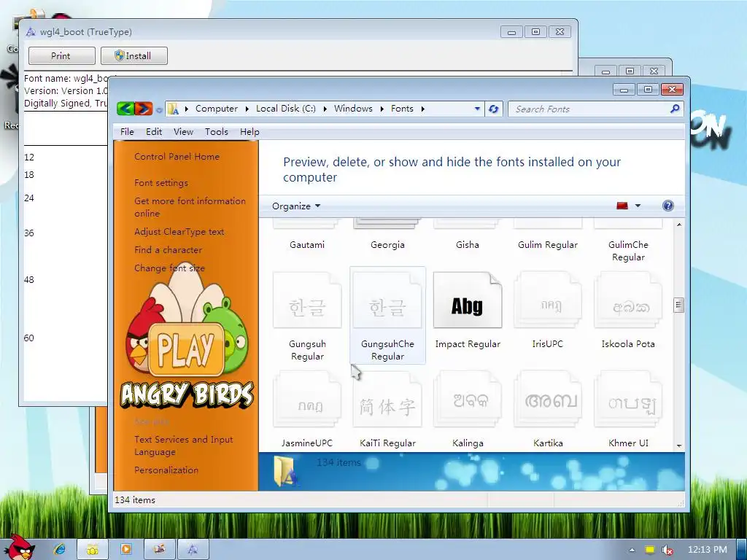Click the Fonts folder icon in address bar
Viewport: 747px width, 560px height.
click(x=174, y=109)
